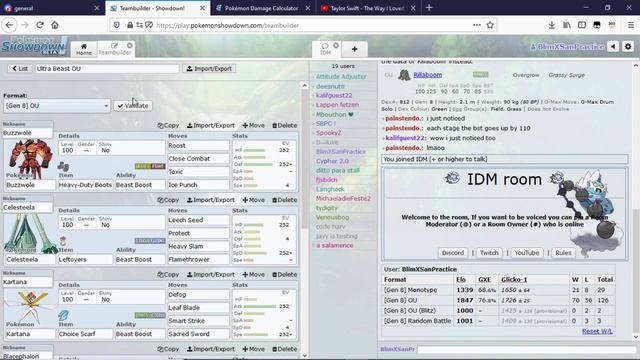
Task: Import/Export the Kartana set
Action: (211, 275)
